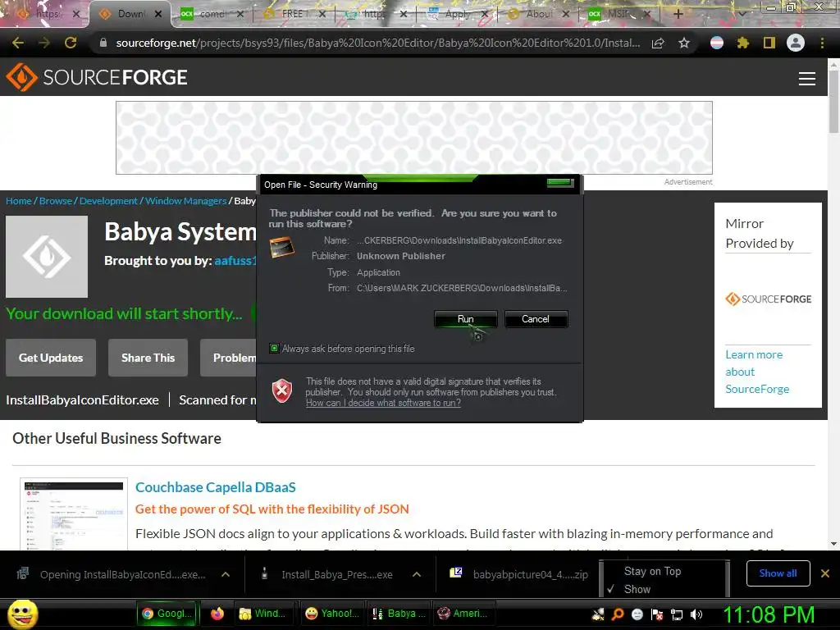The height and width of the screenshot is (630, 840).
Task: Open the share page icon in address bar
Action: 658,43
